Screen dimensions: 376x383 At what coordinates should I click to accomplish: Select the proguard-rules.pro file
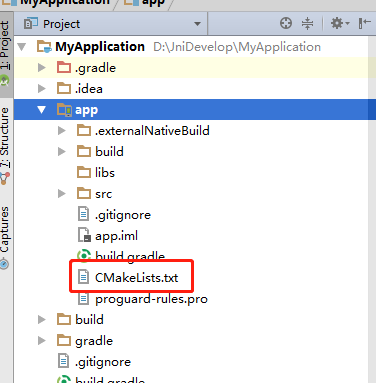[x=151, y=299]
